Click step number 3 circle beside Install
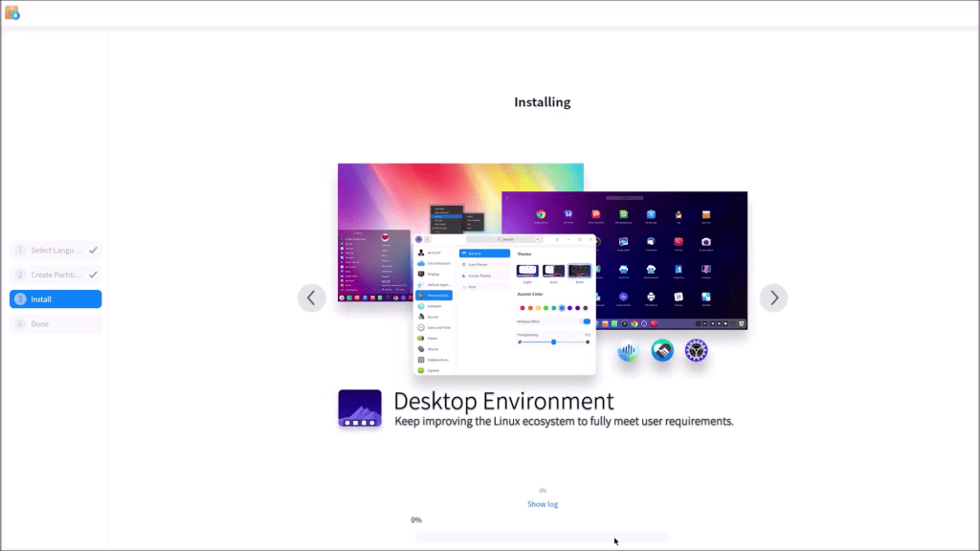 click(20, 299)
